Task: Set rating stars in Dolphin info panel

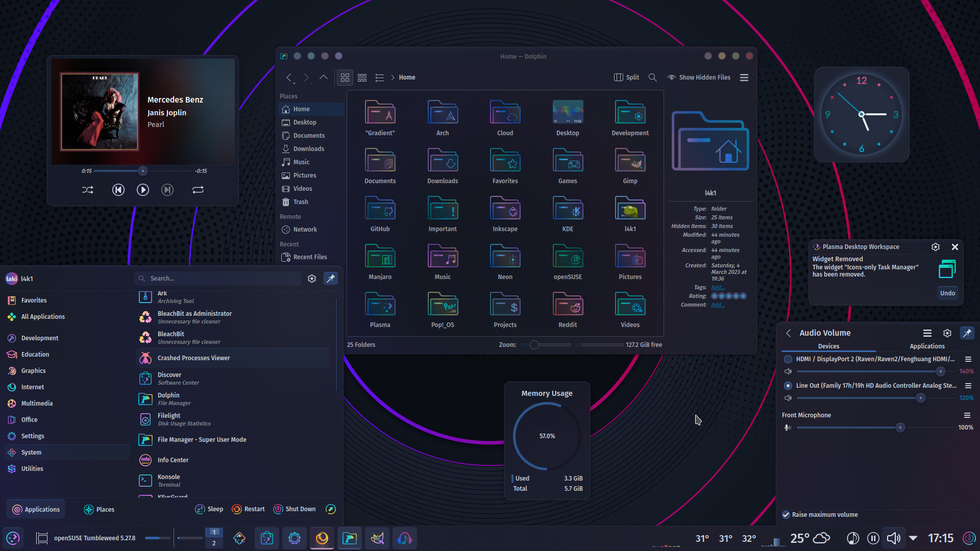Action: [x=729, y=296]
